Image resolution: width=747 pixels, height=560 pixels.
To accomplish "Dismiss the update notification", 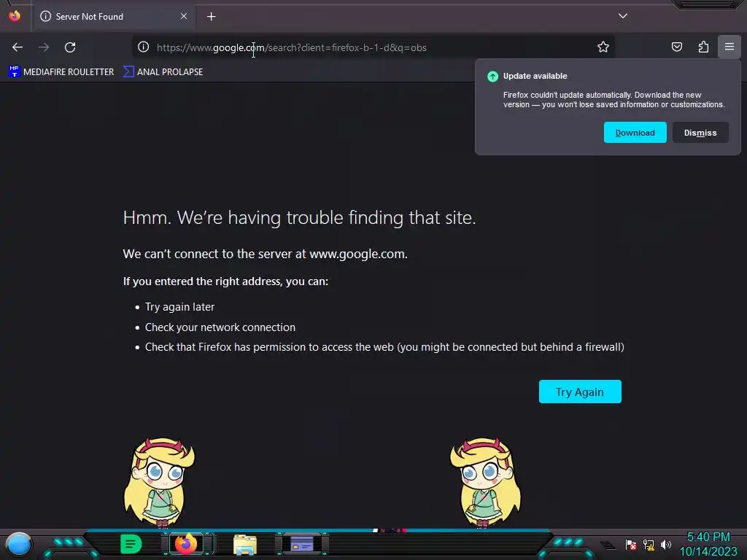I will [x=700, y=133].
